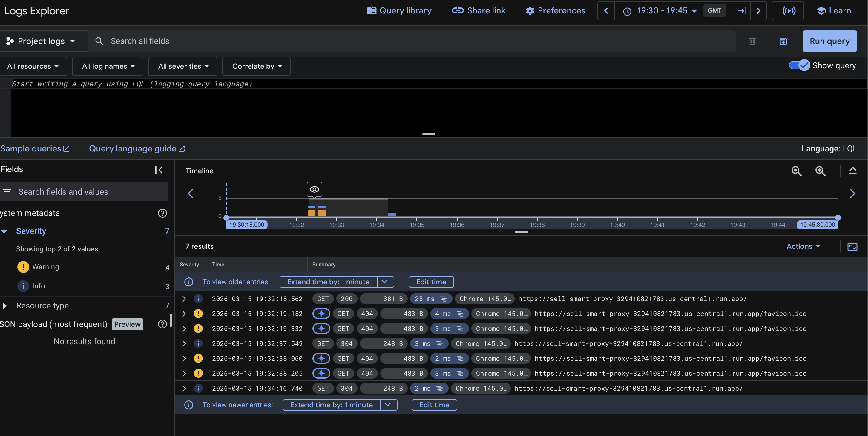Click the jump to now icon

(742, 11)
